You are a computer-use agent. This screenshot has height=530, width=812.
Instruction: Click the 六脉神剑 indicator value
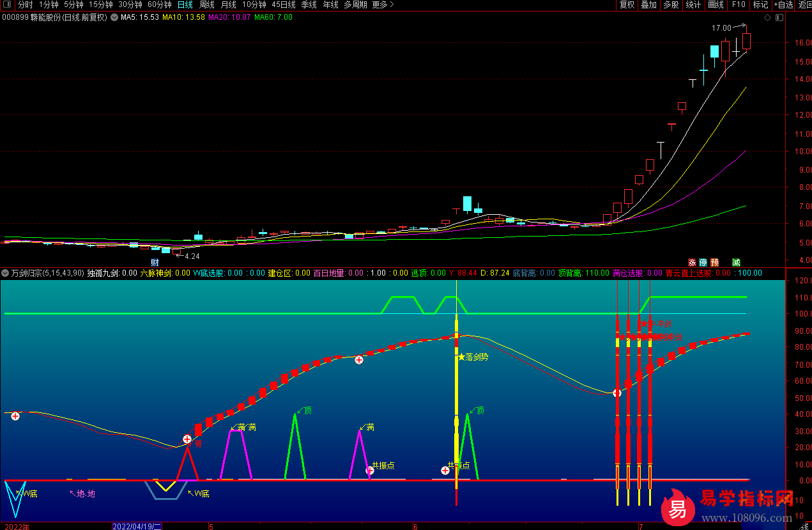tap(165, 273)
